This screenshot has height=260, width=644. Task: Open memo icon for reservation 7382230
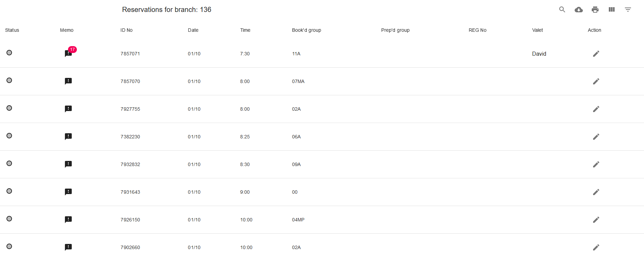point(68,137)
